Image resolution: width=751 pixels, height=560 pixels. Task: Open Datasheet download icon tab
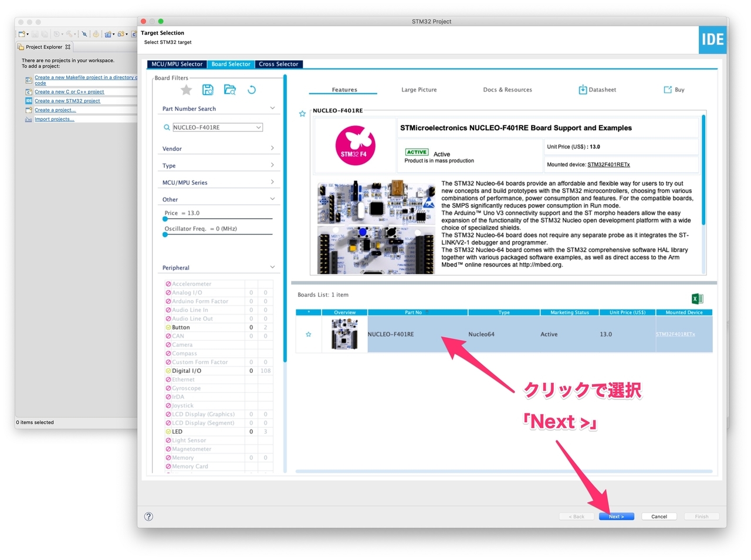583,90
